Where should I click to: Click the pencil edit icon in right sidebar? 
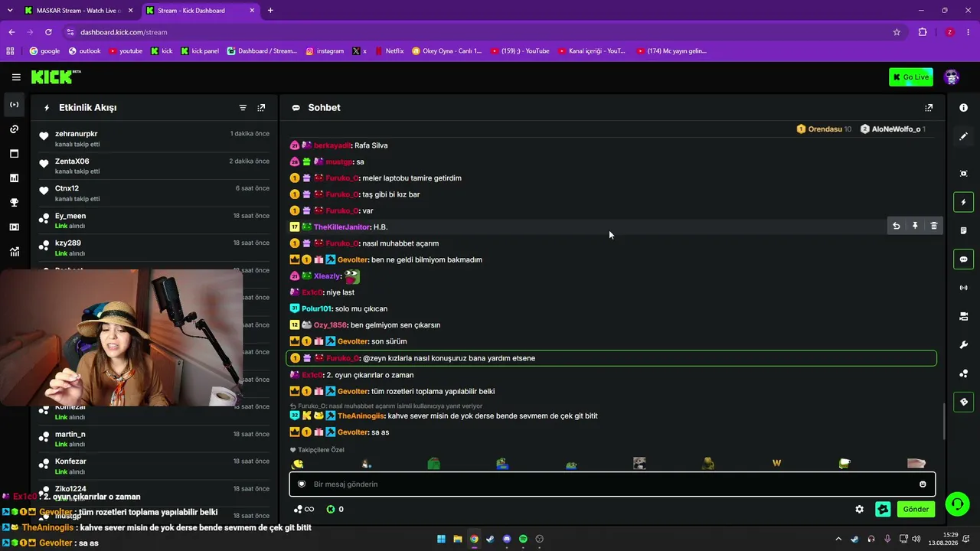[x=964, y=136]
